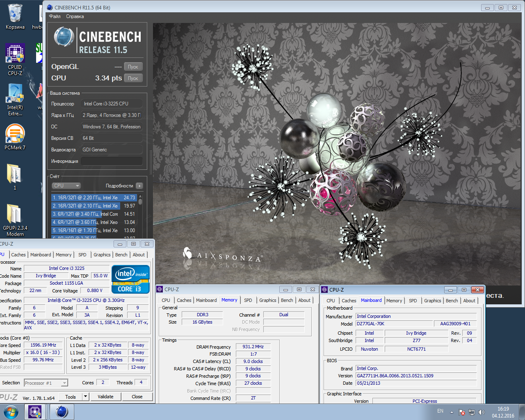The height and width of the screenshot is (420, 525).
Task: Open SPD tab in CPU-Z Mainboard window
Action: tap(413, 301)
